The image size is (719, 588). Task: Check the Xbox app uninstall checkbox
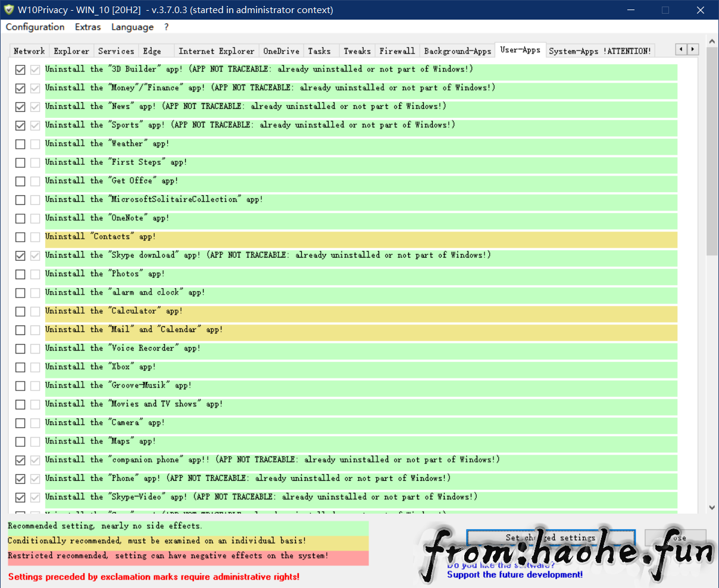20,367
